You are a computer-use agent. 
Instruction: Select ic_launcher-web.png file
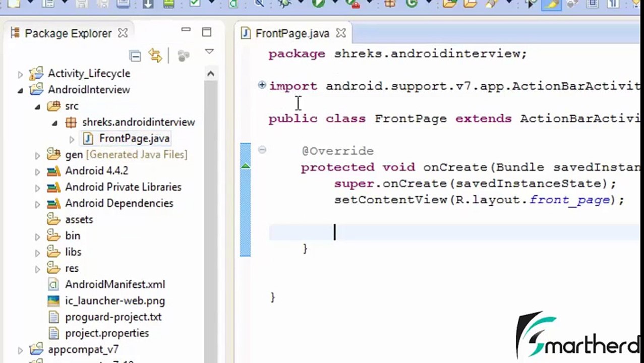(115, 300)
